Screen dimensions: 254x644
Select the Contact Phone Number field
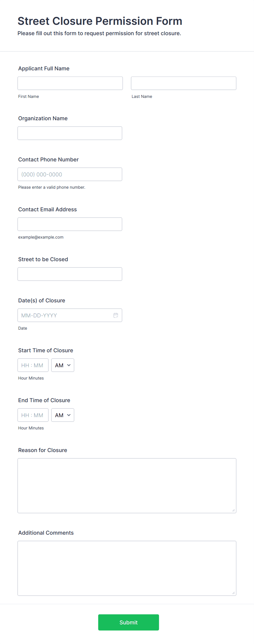pos(70,174)
